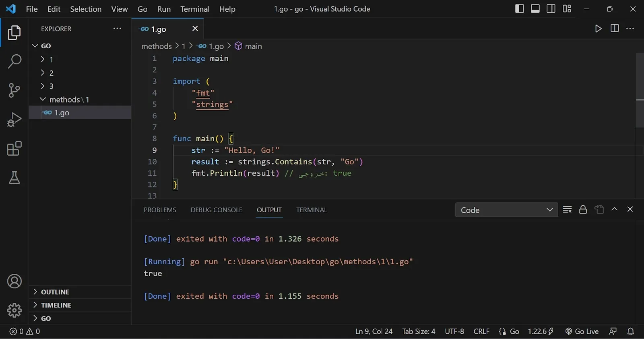Select the OUTPUT panel tab
The height and width of the screenshot is (339, 644).
point(269,210)
